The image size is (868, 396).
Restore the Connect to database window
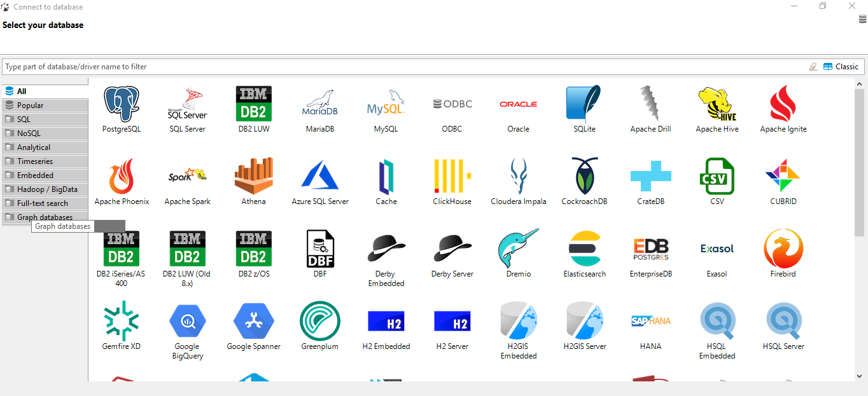823,6
